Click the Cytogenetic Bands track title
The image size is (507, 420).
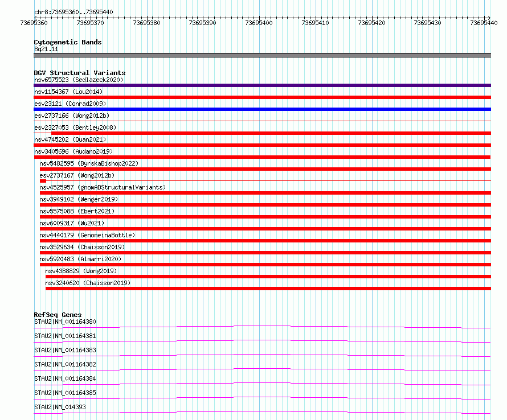[68, 42]
